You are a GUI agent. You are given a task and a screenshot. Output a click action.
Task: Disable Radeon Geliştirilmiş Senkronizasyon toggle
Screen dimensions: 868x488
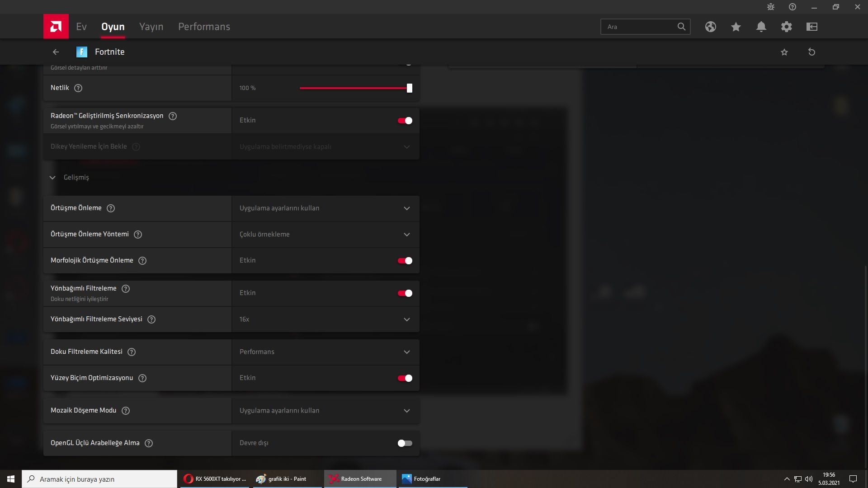coord(405,121)
